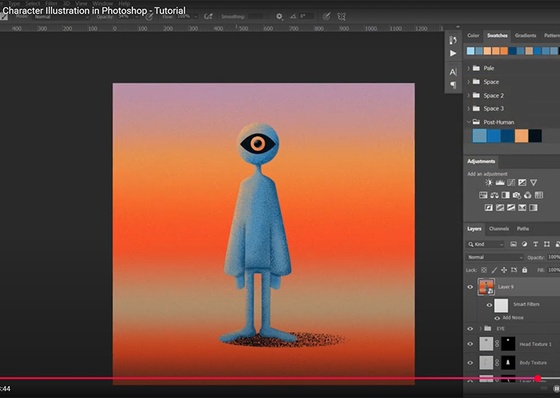Expand the Space swatch folder
Viewport: 560px width, 398px height.
tap(469, 82)
